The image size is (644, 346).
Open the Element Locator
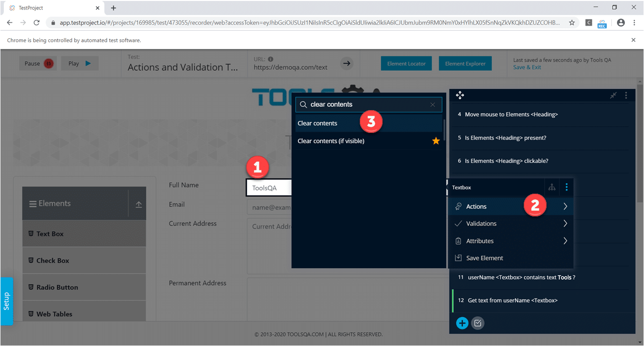click(x=406, y=64)
